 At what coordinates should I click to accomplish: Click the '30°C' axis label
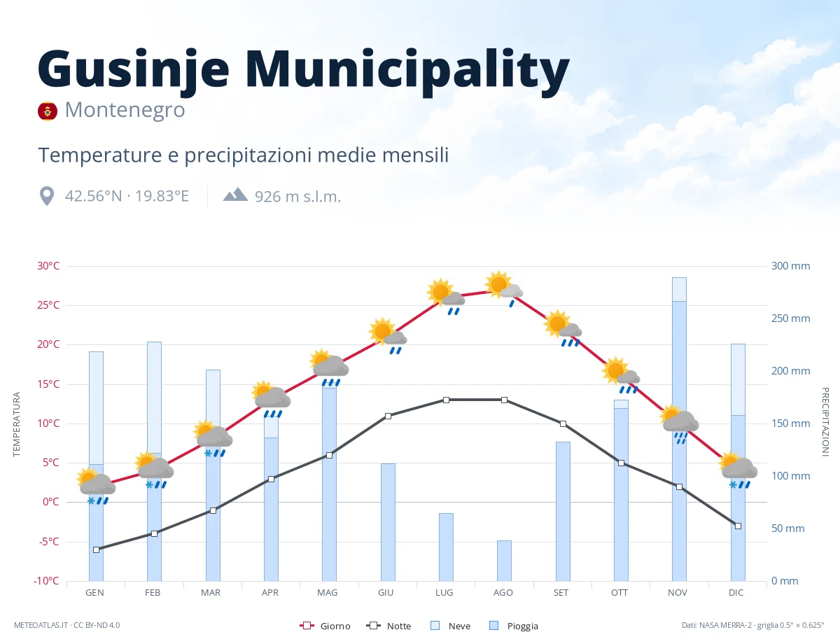[48, 266]
